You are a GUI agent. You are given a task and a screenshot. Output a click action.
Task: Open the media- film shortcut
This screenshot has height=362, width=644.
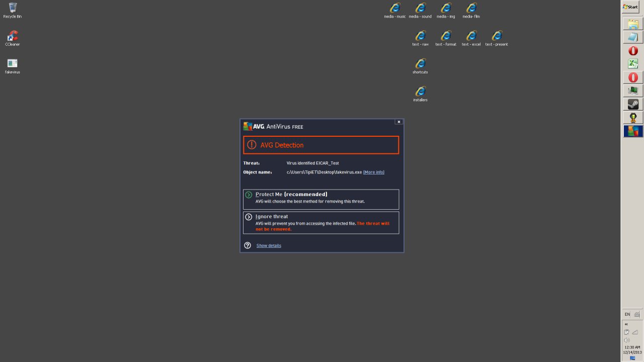pyautogui.click(x=471, y=11)
